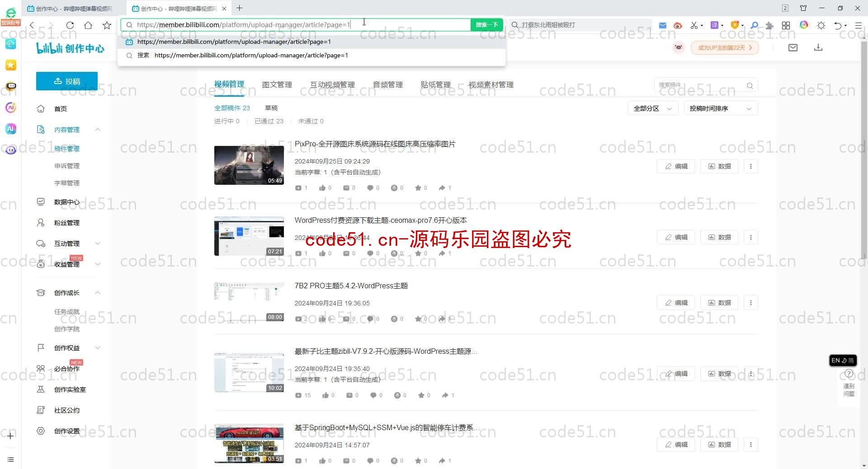The height and width of the screenshot is (469, 868).
Task: Open the scissors screenshot tool icon
Action: 693,25
